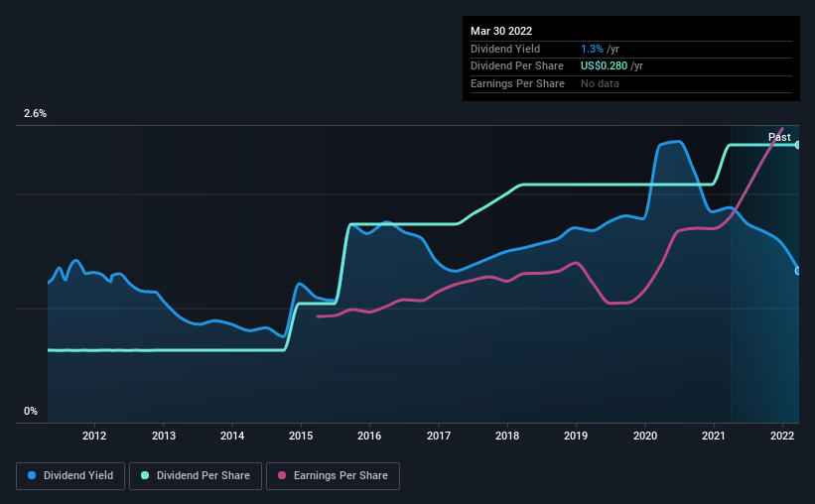Click the 2.6% y-axis maximum label

[35, 113]
